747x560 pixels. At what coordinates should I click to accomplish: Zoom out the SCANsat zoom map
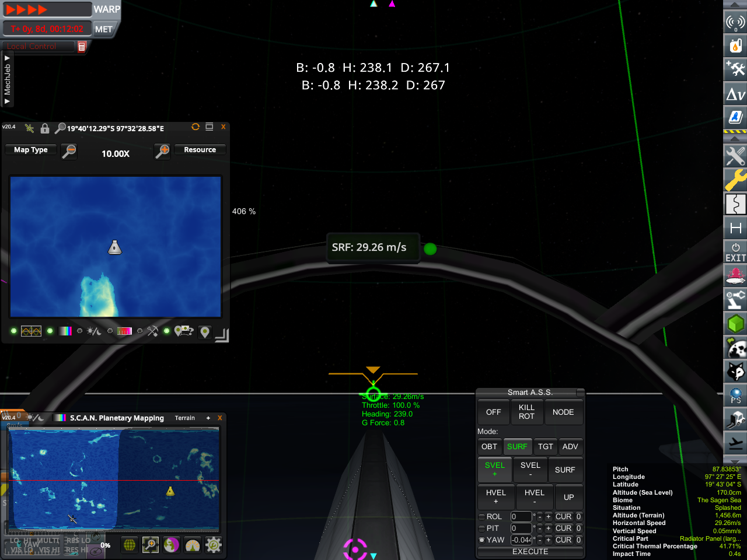click(69, 152)
